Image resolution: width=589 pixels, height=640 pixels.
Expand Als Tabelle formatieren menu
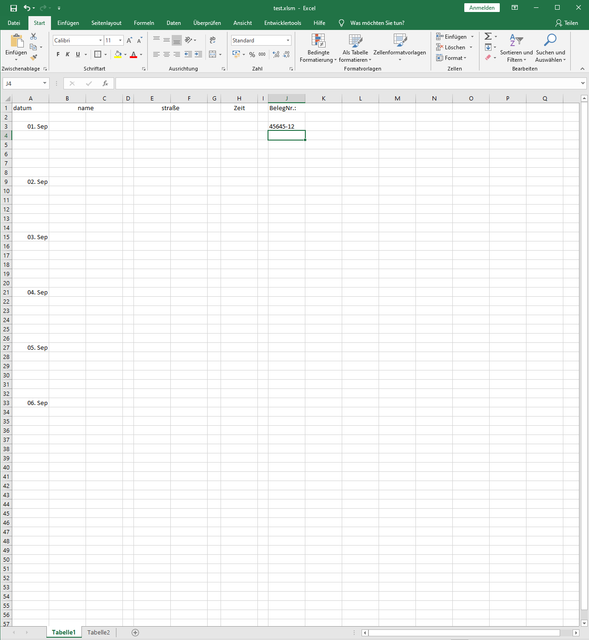355,48
